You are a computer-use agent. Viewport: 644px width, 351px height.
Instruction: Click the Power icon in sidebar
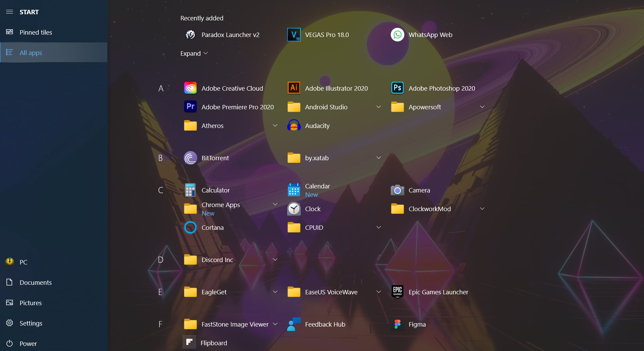(x=10, y=343)
